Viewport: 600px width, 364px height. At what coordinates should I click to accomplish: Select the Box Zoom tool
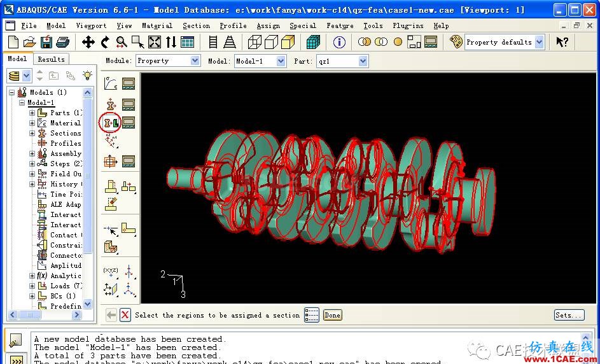coord(138,42)
